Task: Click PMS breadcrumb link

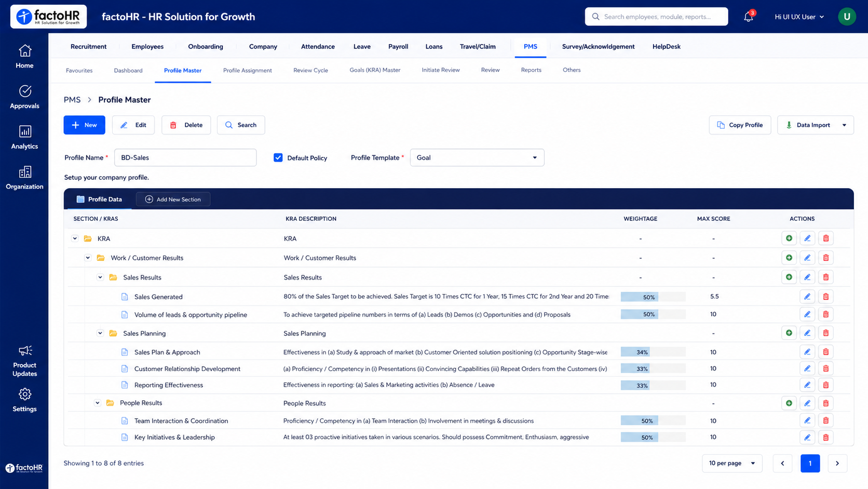Action: pyautogui.click(x=72, y=100)
